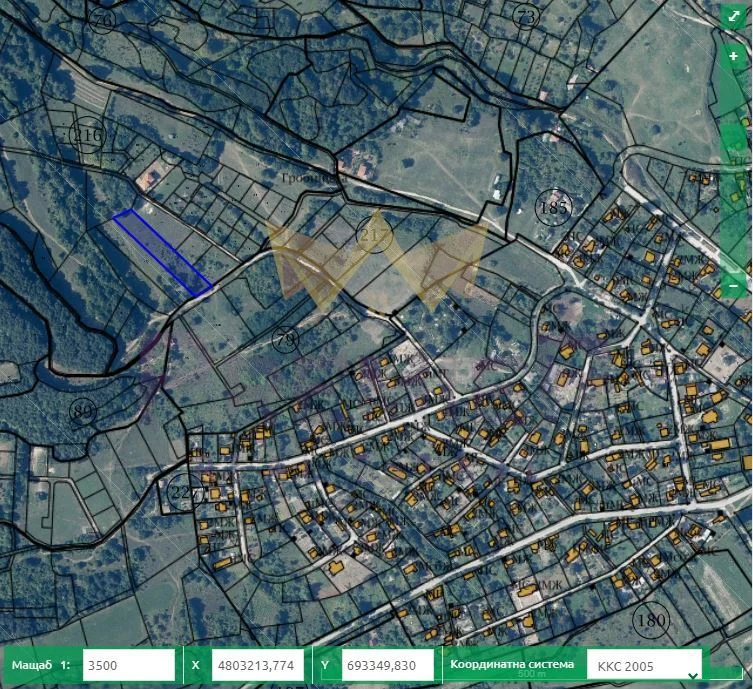This screenshot has height=689, width=753.
Task: Focus the X coordinate input field
Action: point(257,665)
